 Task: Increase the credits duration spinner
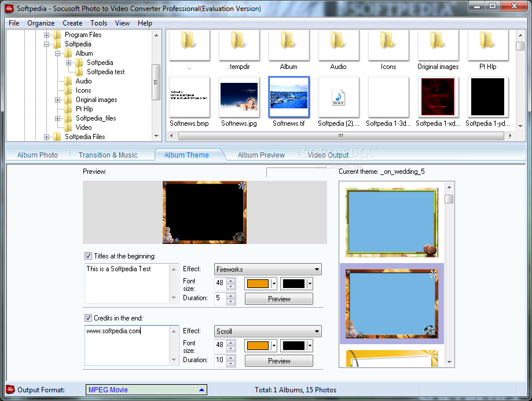tap(231, 358)
